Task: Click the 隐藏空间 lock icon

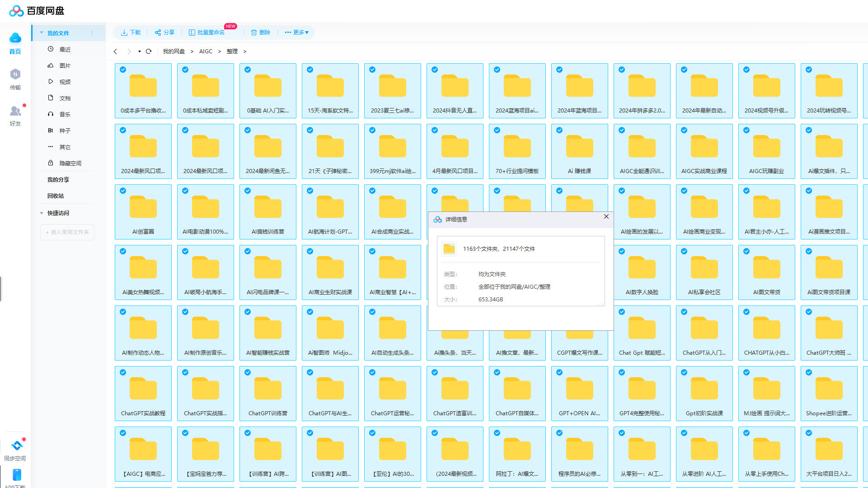Action: coord(51,163)
